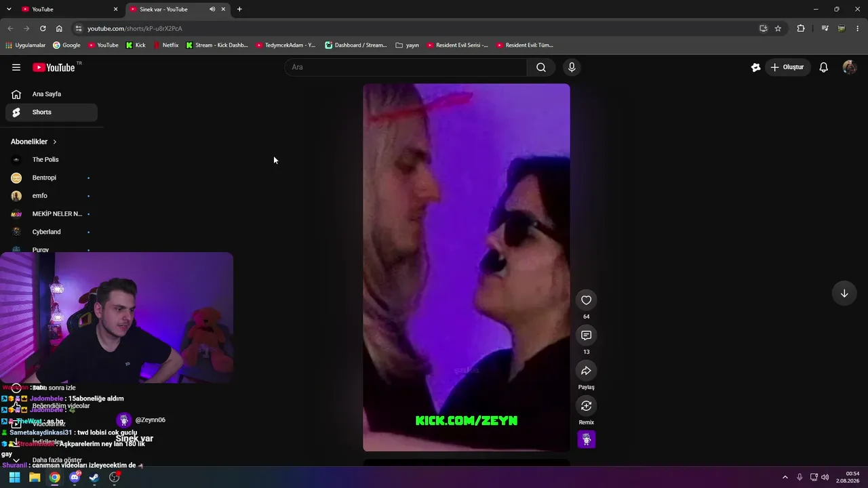Open YouTube notifications bell

click(x=824, y=67)
